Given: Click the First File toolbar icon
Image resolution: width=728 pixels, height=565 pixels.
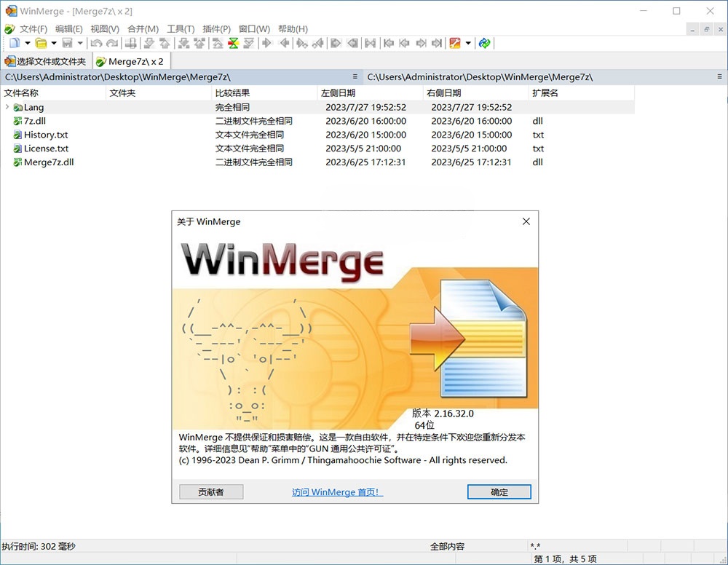Looking at the screenshot, I should point(389,43).
